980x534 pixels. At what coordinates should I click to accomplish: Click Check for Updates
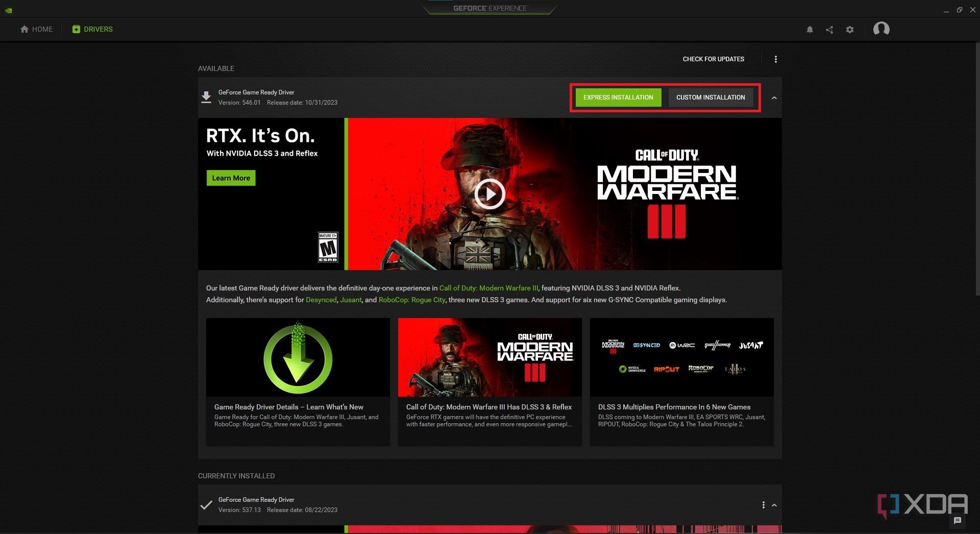click(x=714, y=59)
